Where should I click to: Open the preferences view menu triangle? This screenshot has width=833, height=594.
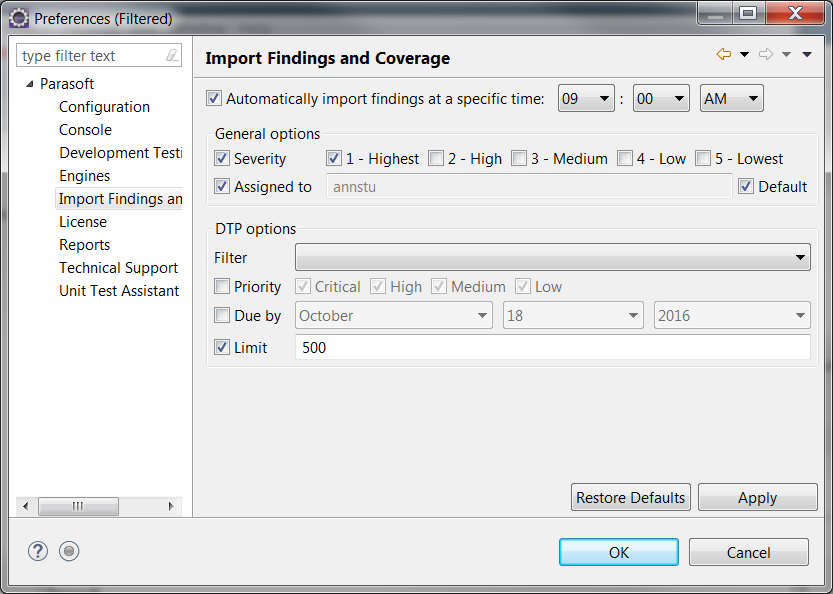pos(807,54)
